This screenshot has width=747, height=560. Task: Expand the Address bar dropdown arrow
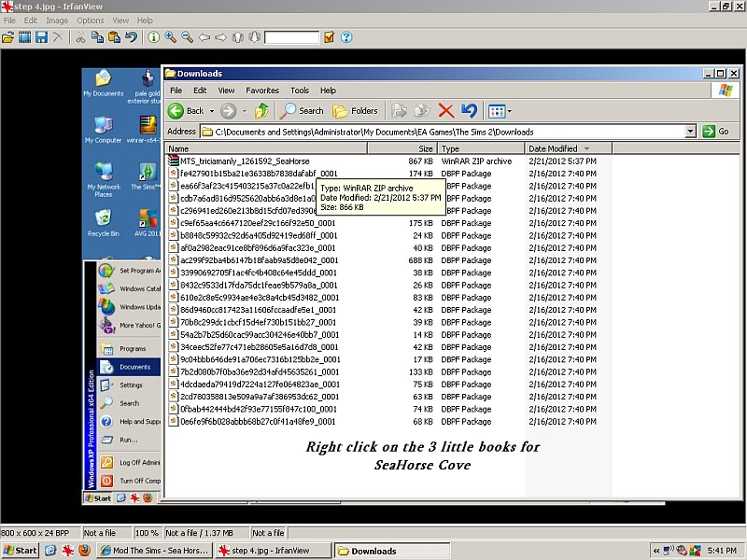(x=690, y=132)
